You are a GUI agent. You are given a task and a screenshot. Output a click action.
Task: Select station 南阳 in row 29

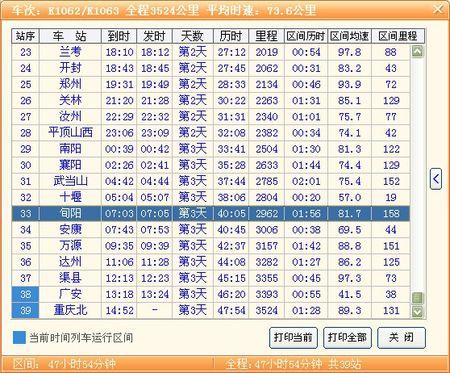(x=70, y=149)
